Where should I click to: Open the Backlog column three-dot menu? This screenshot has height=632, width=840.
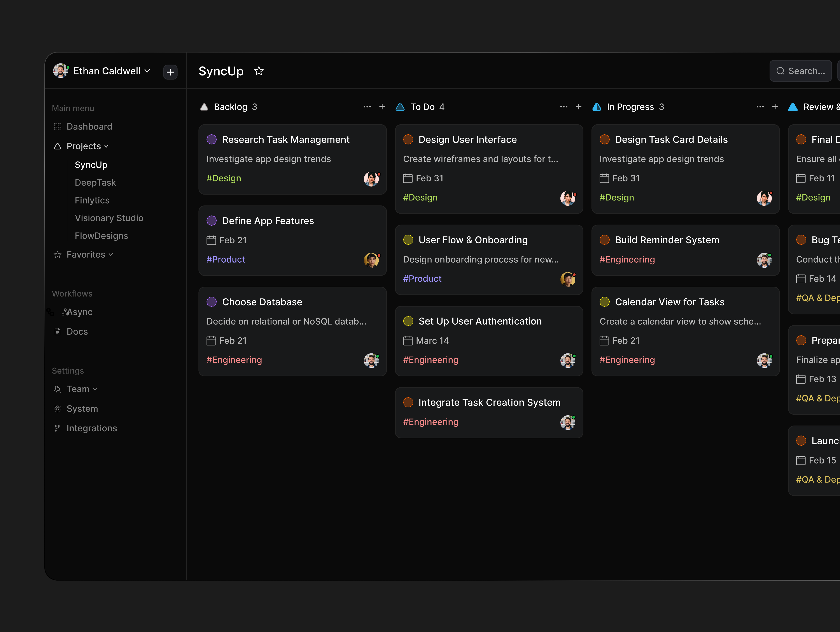367,107
